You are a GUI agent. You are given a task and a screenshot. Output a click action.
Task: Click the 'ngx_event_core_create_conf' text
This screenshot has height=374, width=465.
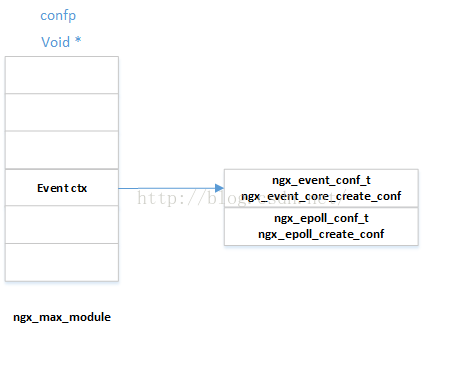click(321, 196)
